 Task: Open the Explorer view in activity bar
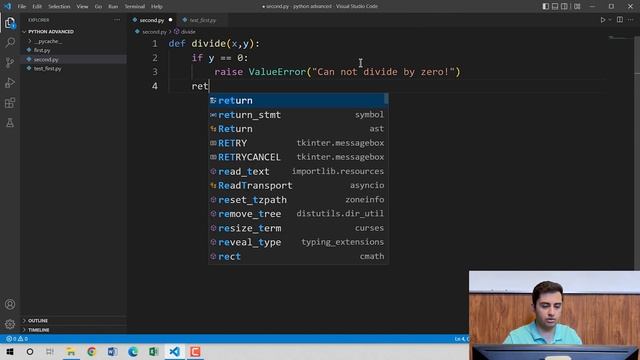[x=10, y=23]
